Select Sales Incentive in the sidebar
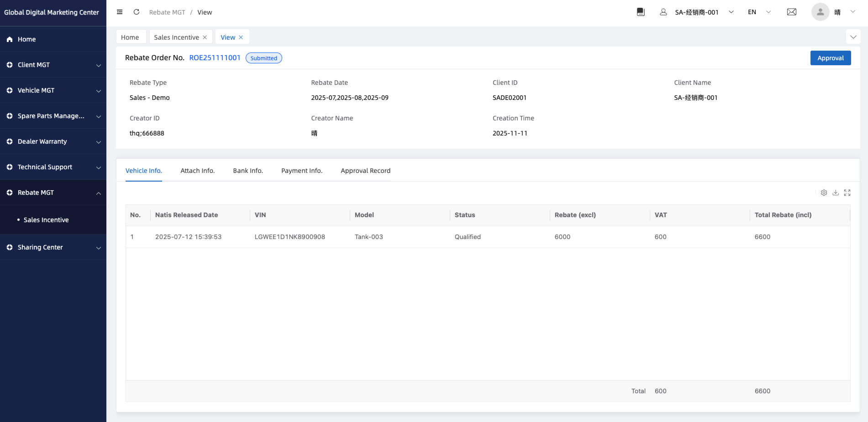 coord(46,220)
